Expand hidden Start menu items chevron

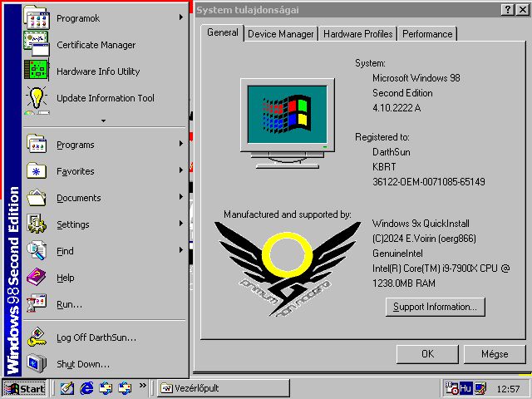click(103, 121)
